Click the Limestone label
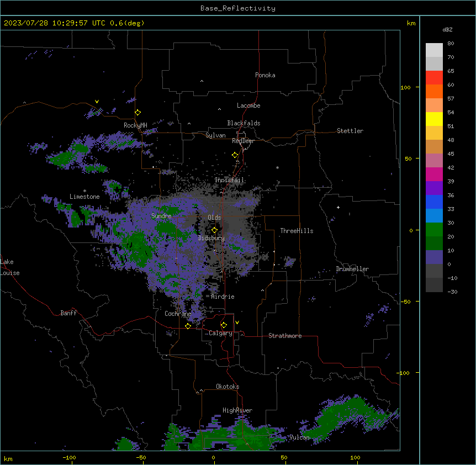This screenshot has height=465, width=476. pyautogui.click(x=84, y=197)
